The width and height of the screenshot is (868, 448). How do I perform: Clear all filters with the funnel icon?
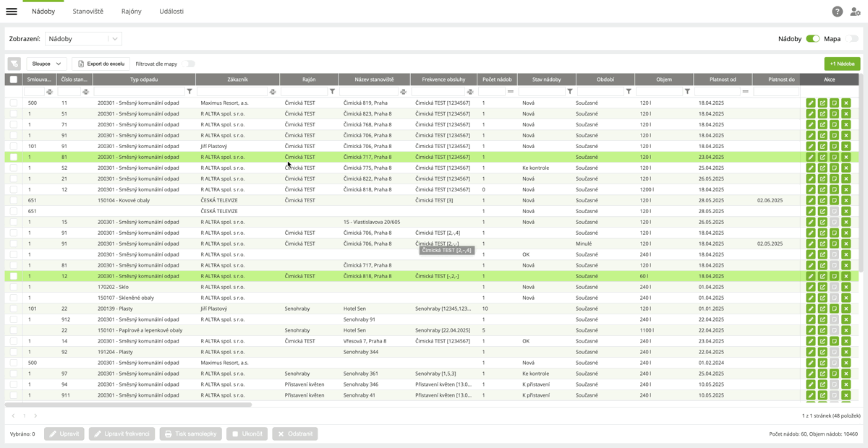(x=14, y=64)
